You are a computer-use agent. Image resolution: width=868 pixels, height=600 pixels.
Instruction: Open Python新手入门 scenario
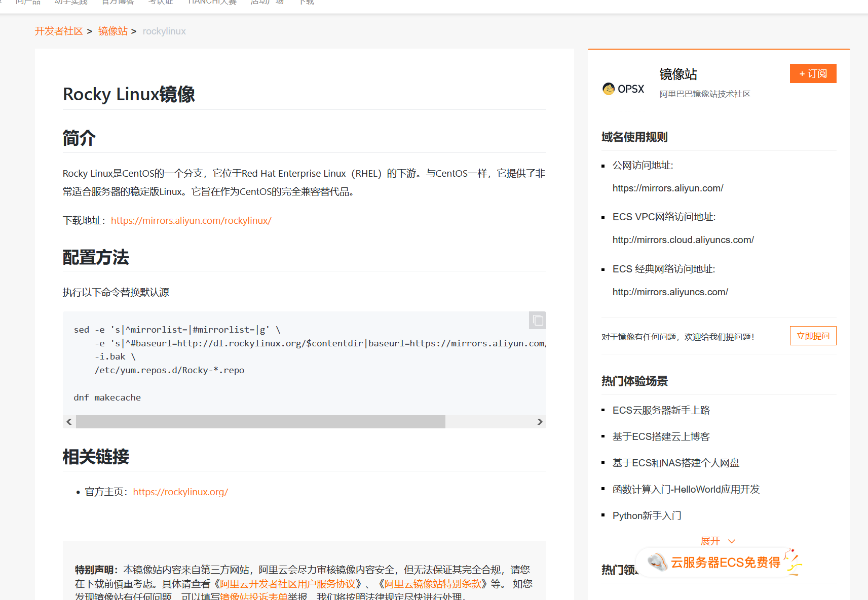point(647,515)
